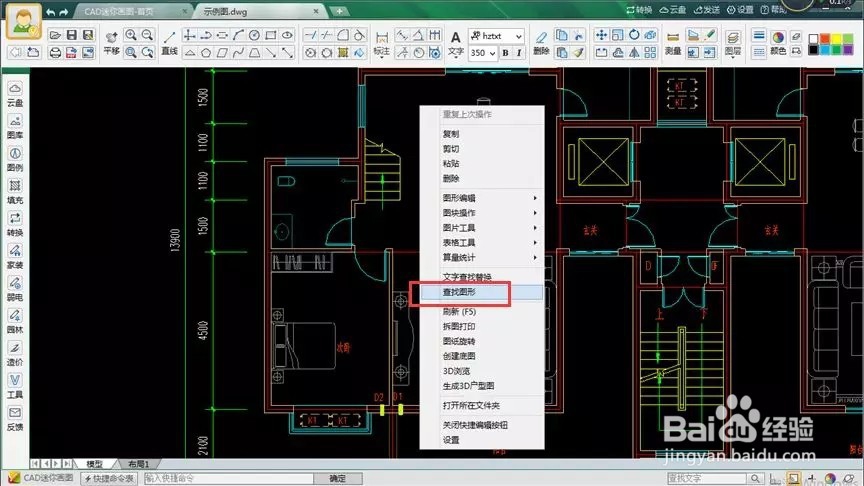Expand the 表格工具 submenu

[482, 242]
